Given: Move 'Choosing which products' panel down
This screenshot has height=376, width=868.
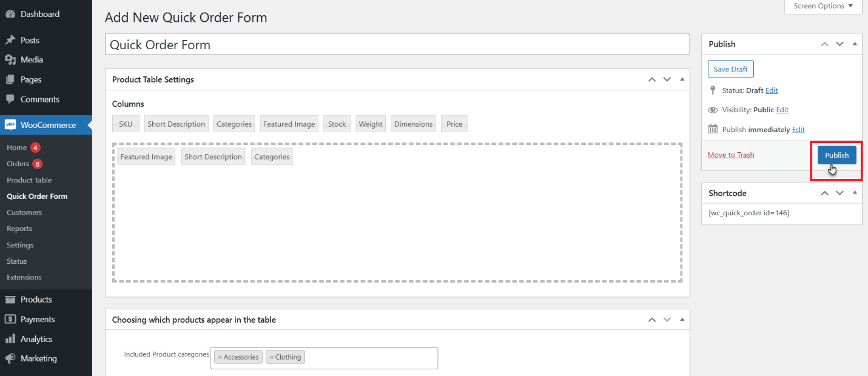Looking at the screenshot, I should click(x=667, y=320).
